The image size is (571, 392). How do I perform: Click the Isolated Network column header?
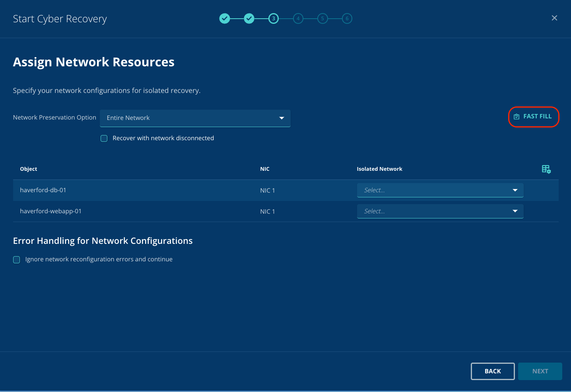pos(379,169)
